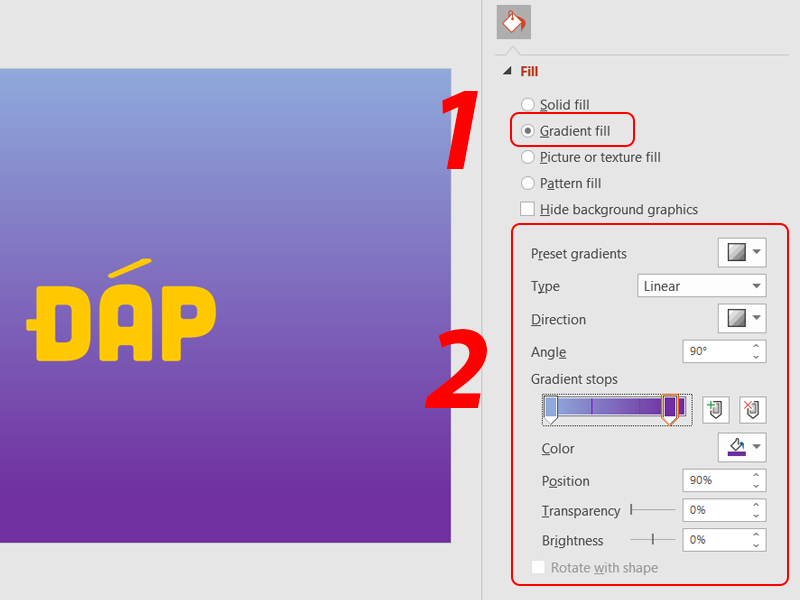Click the Remove gradient stop icon

752,409
